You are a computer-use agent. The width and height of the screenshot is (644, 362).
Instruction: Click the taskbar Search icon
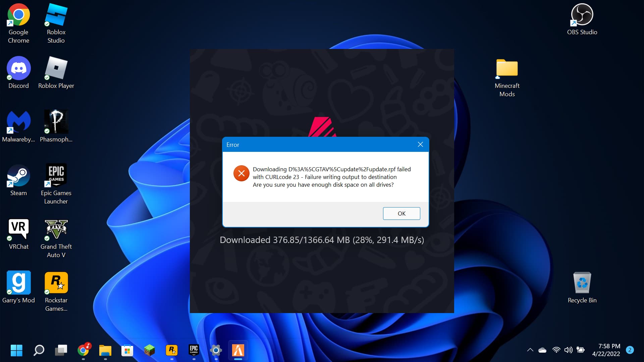pos(39,350)
